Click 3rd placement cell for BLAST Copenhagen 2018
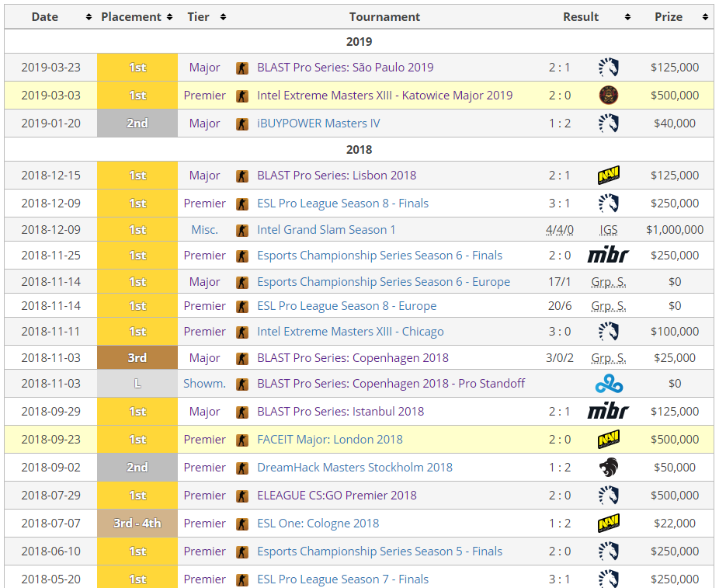The width and height of the screenshot is (719, 588). tap(137, 358)
